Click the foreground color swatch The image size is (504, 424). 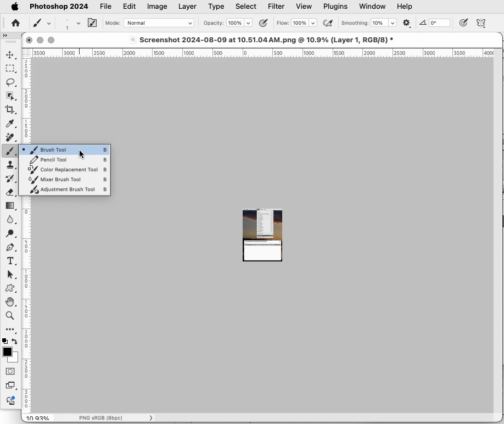click(7, 352)
